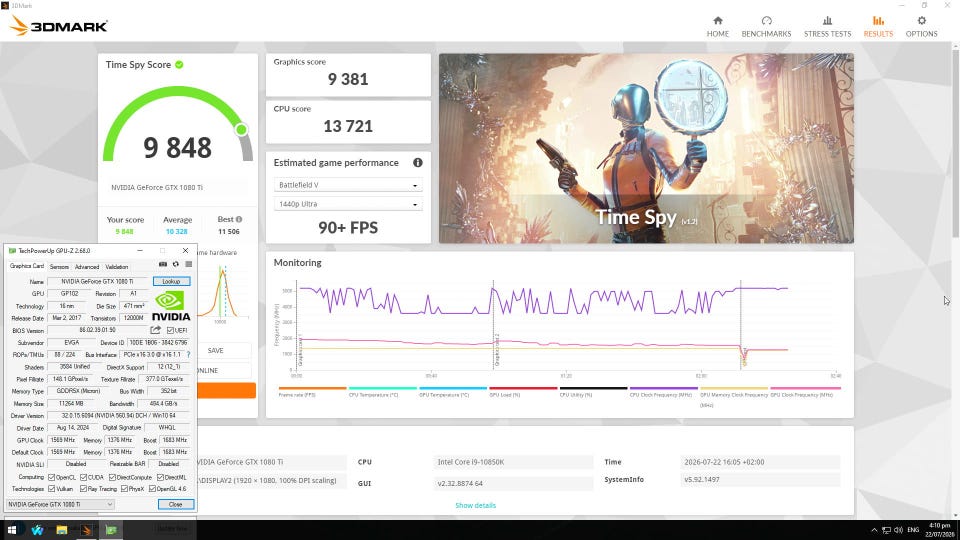Viewport: 960px width, 540px height.
Task: Click the Lookup button
Action: coord(171,282)
